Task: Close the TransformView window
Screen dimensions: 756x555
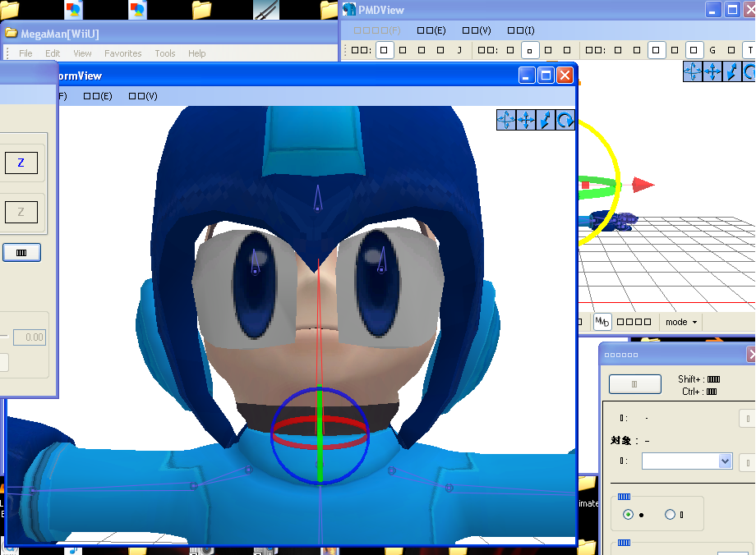Action: click(565, 76)
